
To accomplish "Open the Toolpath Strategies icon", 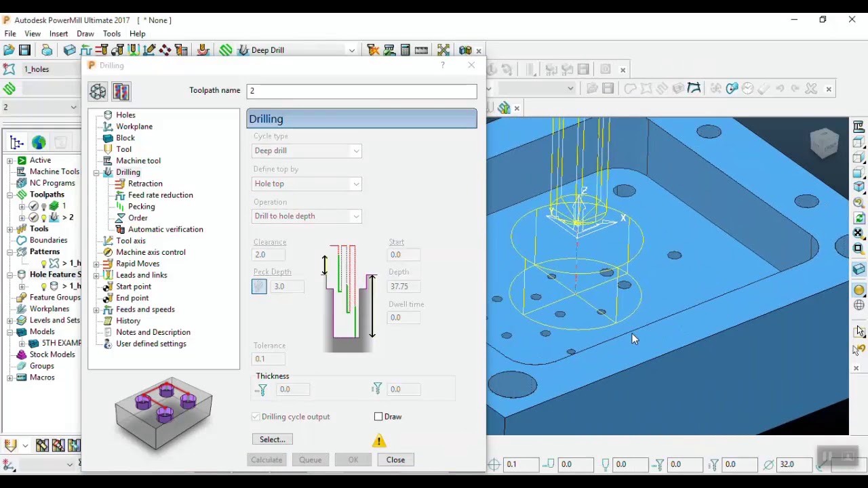I will (x=226, y=50).
